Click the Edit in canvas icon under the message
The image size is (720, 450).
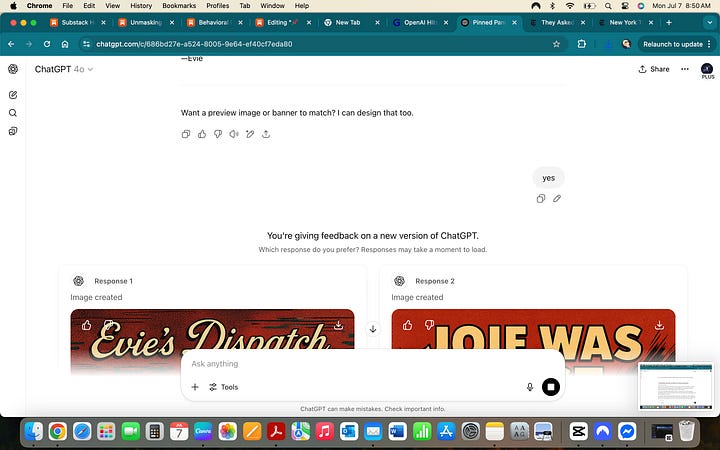coord(250,134)
